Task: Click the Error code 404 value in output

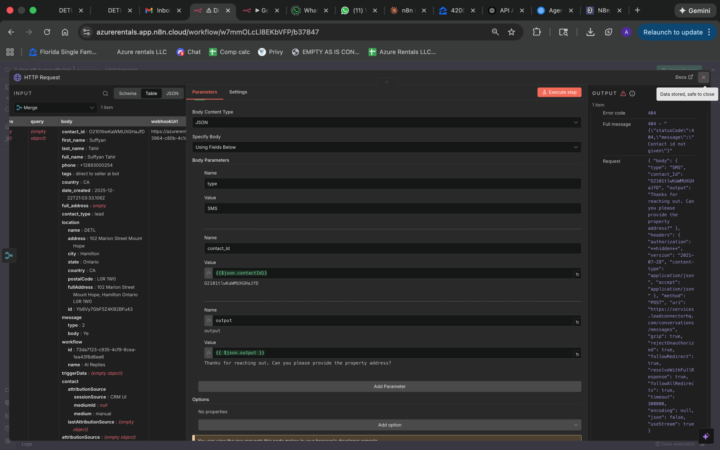Action: [652, 113]
